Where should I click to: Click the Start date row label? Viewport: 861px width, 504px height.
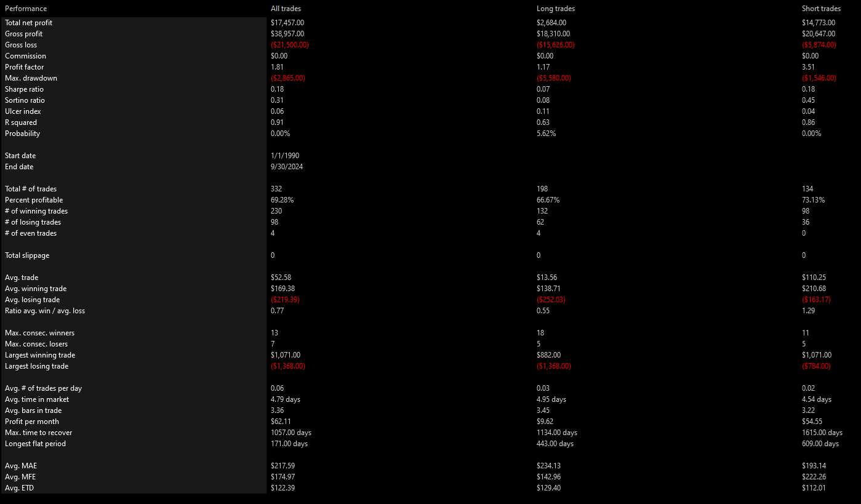tap(19, 156)
